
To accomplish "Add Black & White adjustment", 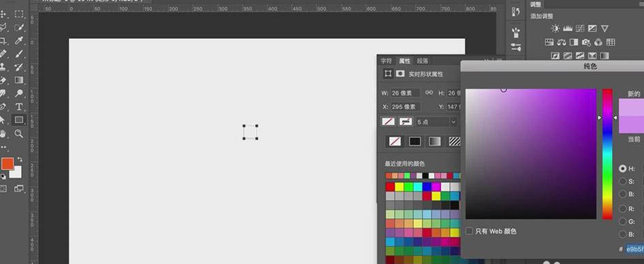I will click(574, 42).
